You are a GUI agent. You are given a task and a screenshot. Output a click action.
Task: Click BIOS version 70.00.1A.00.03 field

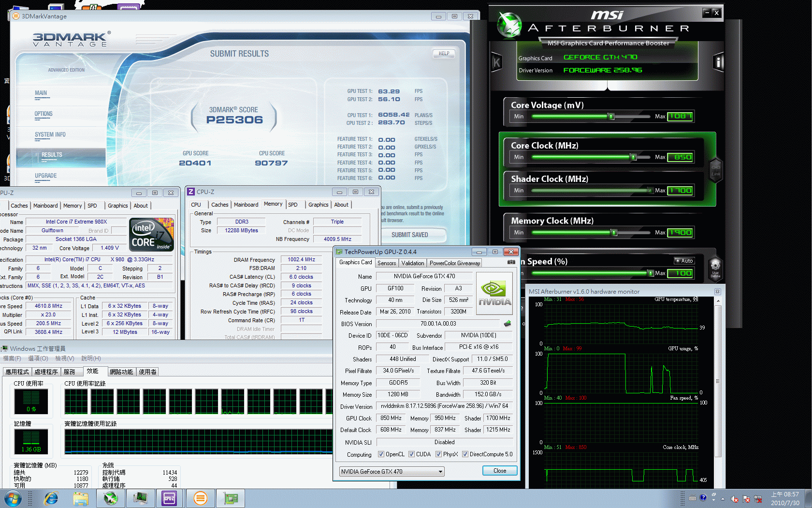[x=438, y=324]
